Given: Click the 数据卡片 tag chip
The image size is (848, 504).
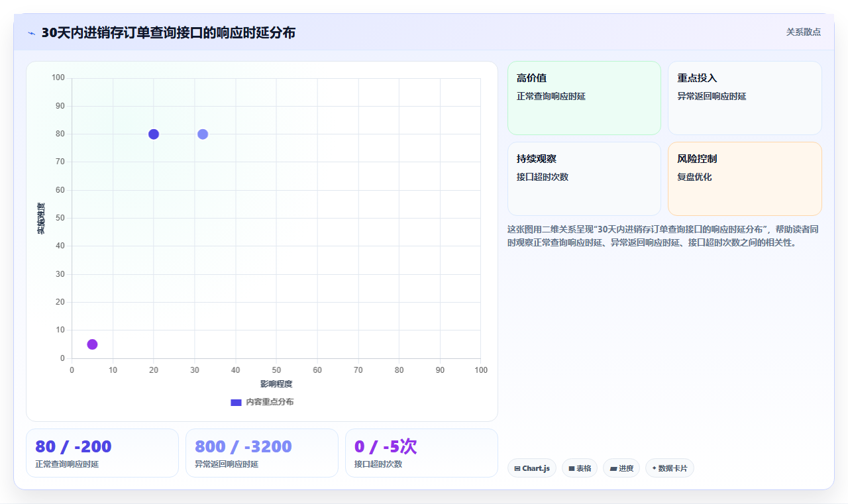Looking at the screenshot, I should (x=669, y=468).
